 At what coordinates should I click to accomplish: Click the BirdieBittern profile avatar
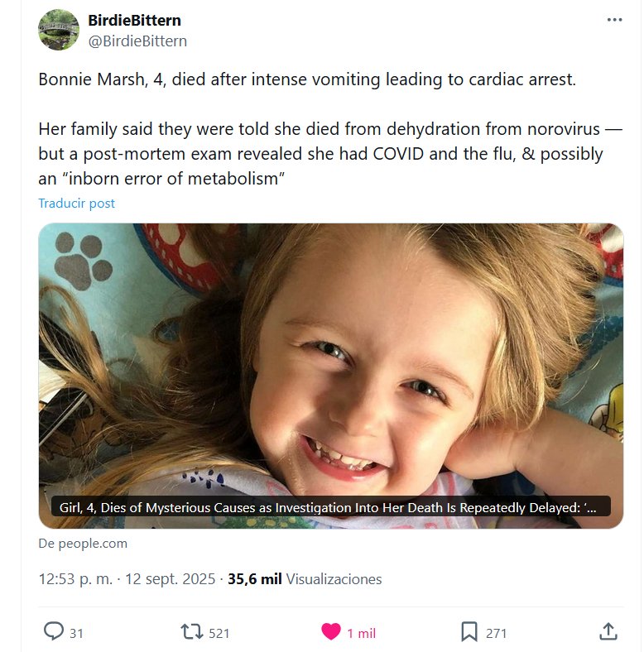click(x=59, y=30)
